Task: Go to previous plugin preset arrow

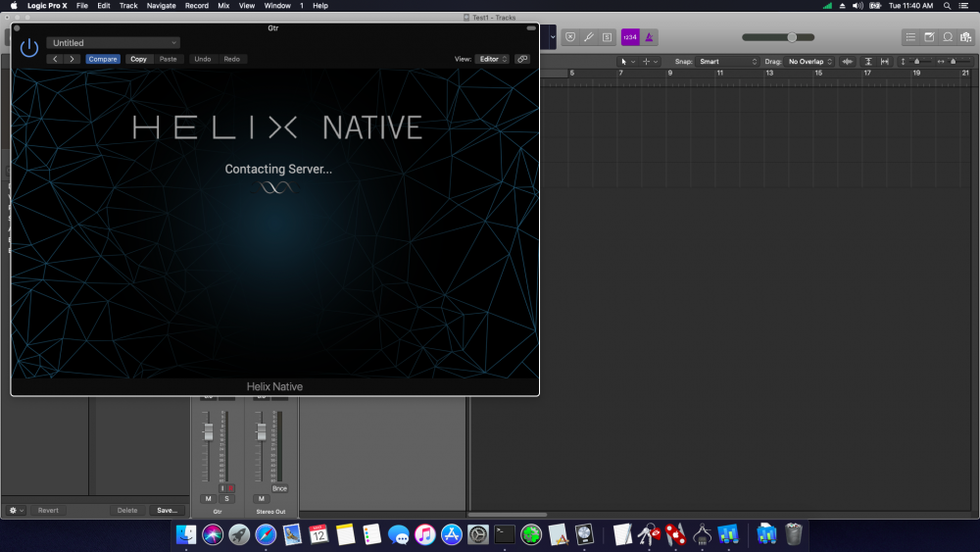Action: pyautogui.click(x=55, y=59)
